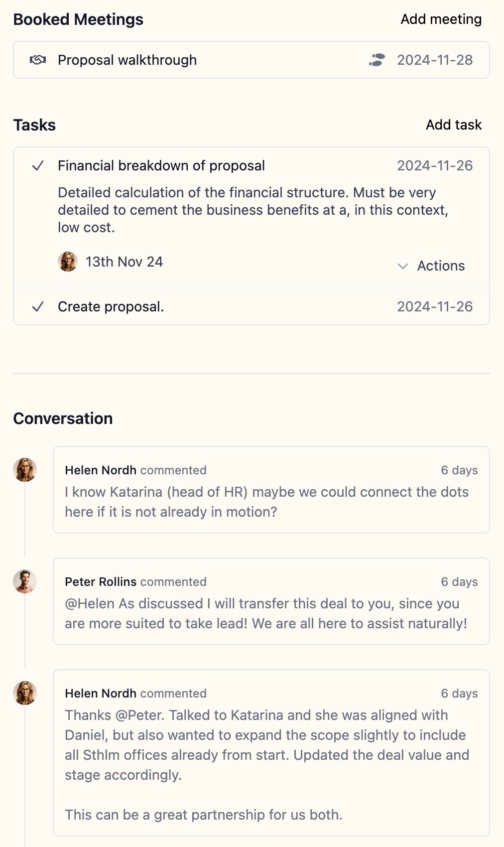This screenshot has width=504, height=847.
Task: Click the assignee avatar beside 13th Nov 24
Action: (68, 262)
